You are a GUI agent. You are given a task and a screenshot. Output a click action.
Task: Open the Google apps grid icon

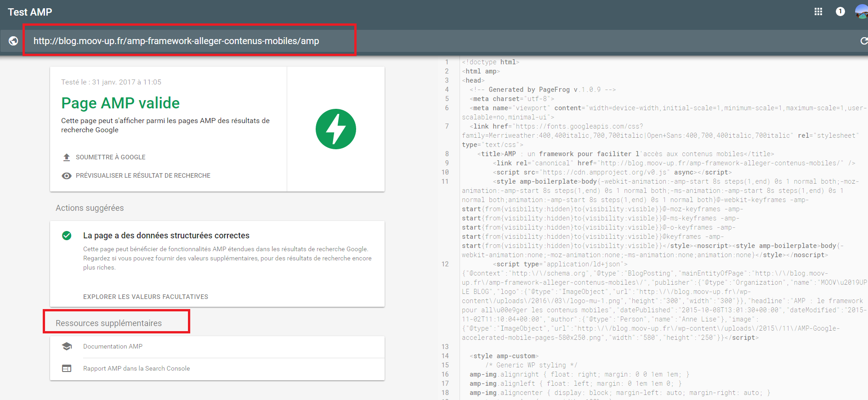(x=818, y=12)
